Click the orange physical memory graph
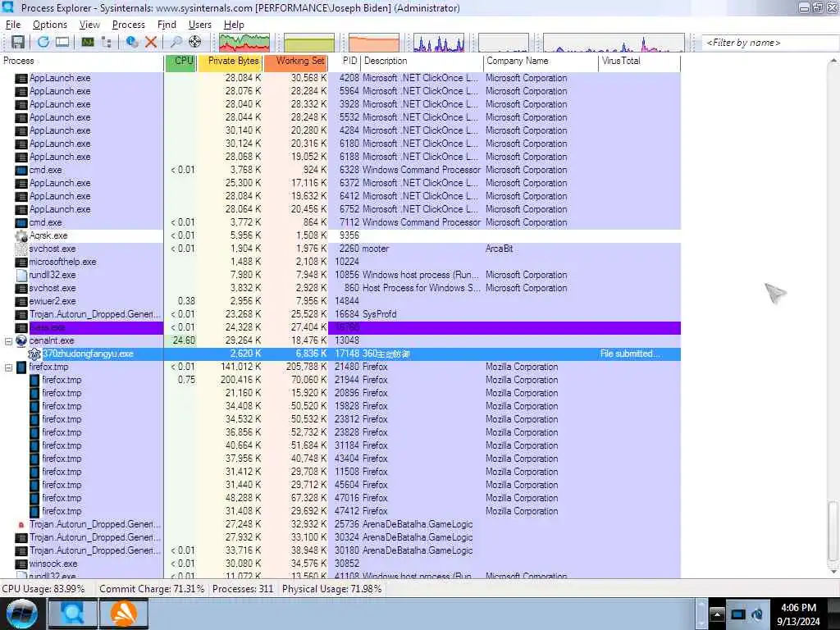 point(374,43)
